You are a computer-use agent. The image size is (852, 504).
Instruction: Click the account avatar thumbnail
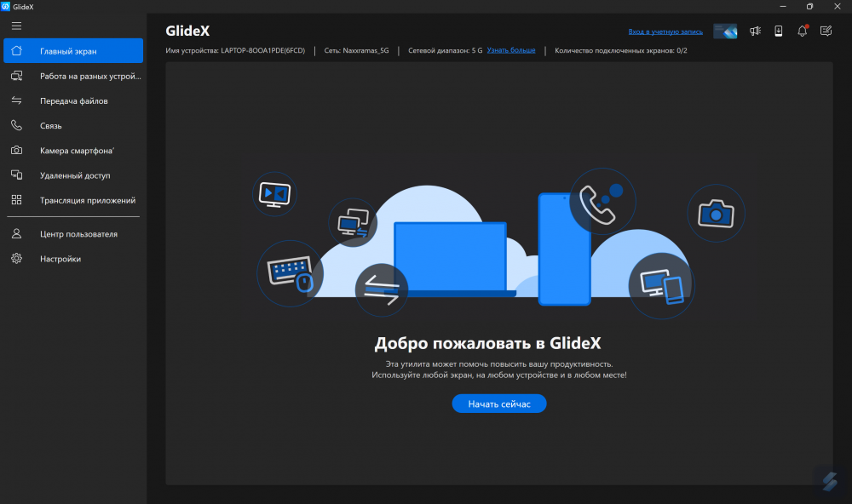(x=725, y=31)
